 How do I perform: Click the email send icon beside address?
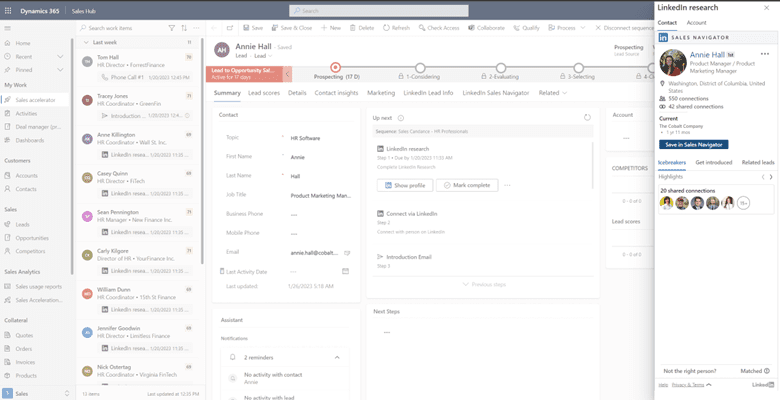(x=347, y=253)
